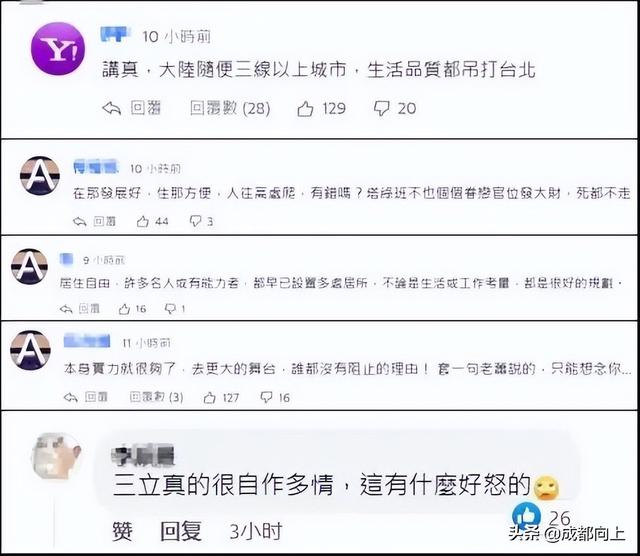Click the purple Yahoo avatar icon
Viewport: 640px width, 556px height.
58,49
